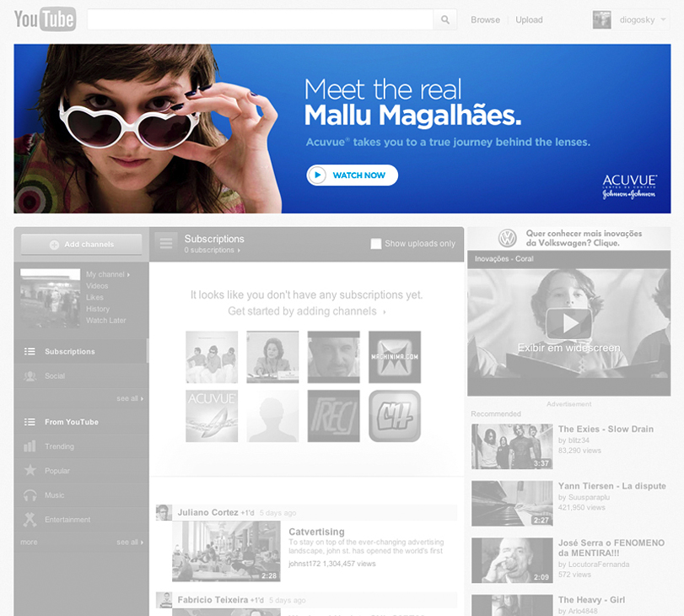
Task: Open Watch Later link in sidebar
Action: 106,321
